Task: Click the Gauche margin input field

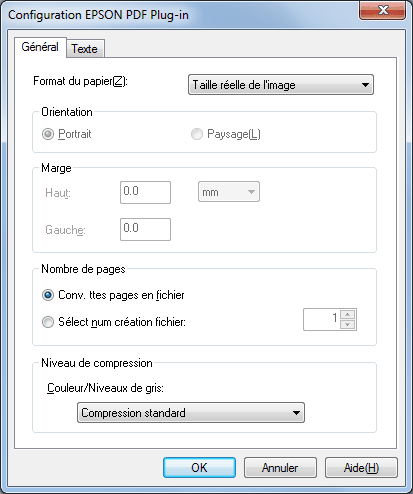Action: tap(145, 229)
